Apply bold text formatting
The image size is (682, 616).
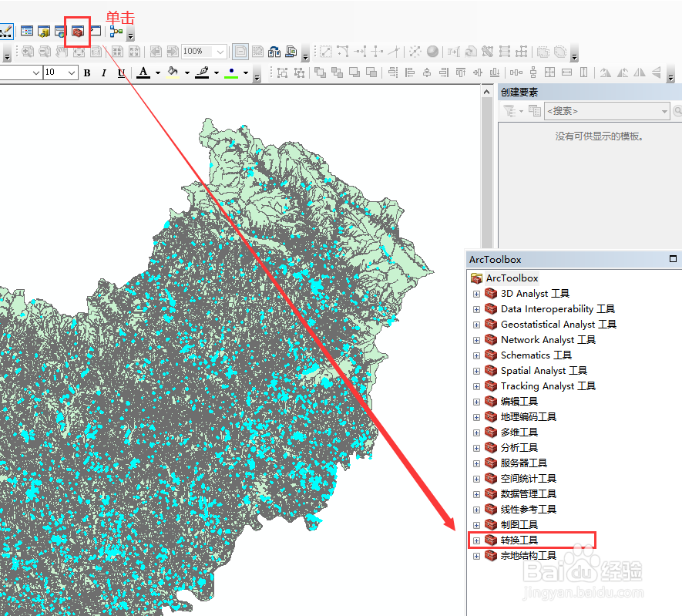(x=87, y=72)
